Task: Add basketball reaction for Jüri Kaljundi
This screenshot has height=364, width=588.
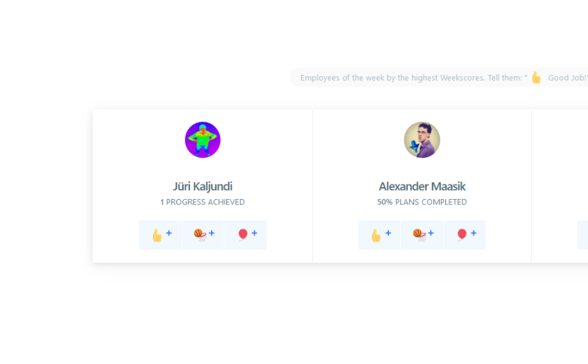Action: [202, 235]
